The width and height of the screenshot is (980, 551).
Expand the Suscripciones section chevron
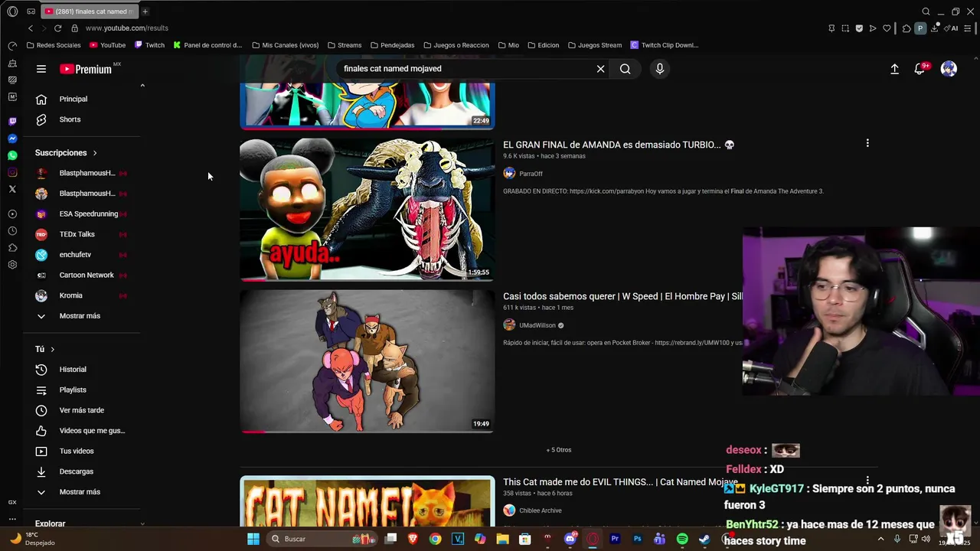pyautogui.click(x=95, y=153)
